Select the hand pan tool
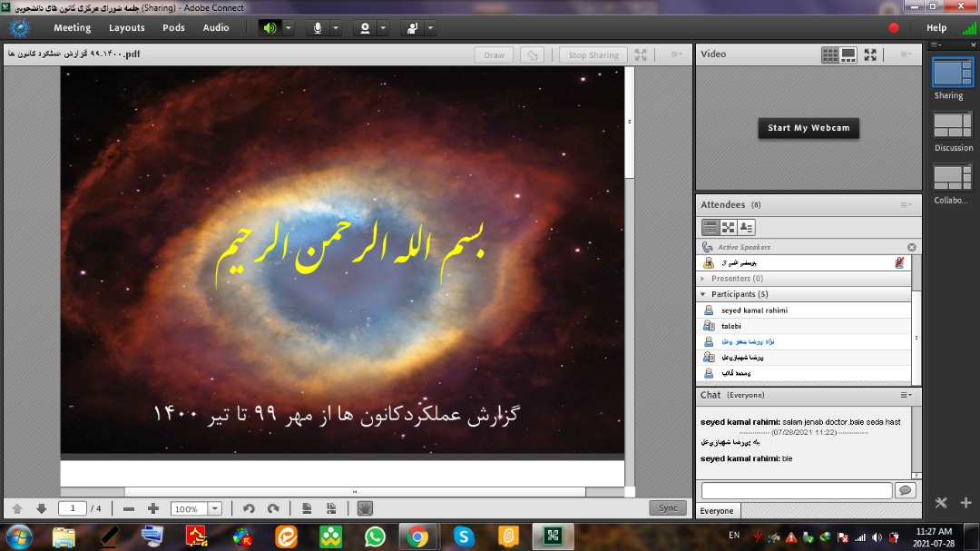This screenshot has height=551, width=980. pyautogui.click(x=365, y=509)
